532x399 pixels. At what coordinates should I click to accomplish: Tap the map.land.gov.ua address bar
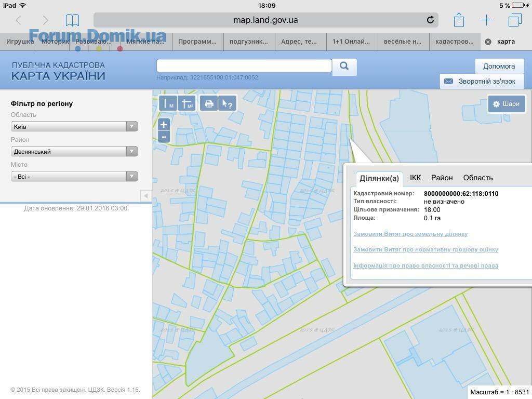265,20
